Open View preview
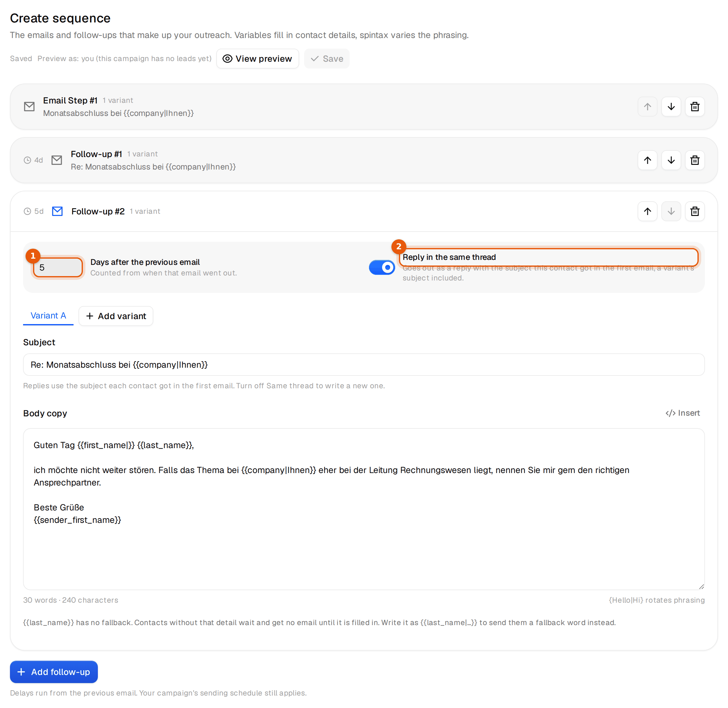The width and height of the screenshot is (728, 708). (x=257, y=59)
